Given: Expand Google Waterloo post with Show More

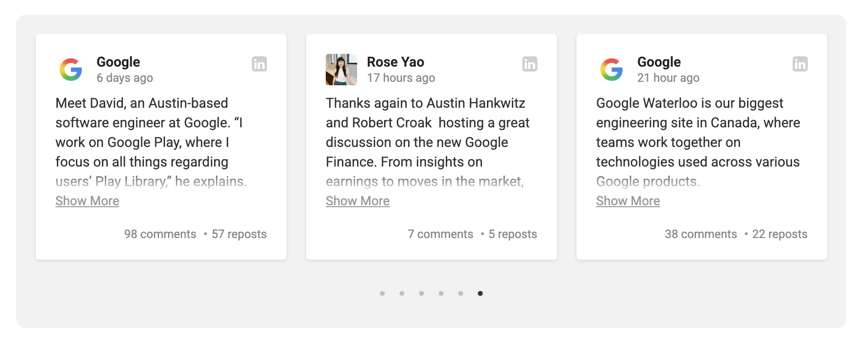Looking at the screenshot, I should click(628, 201).
